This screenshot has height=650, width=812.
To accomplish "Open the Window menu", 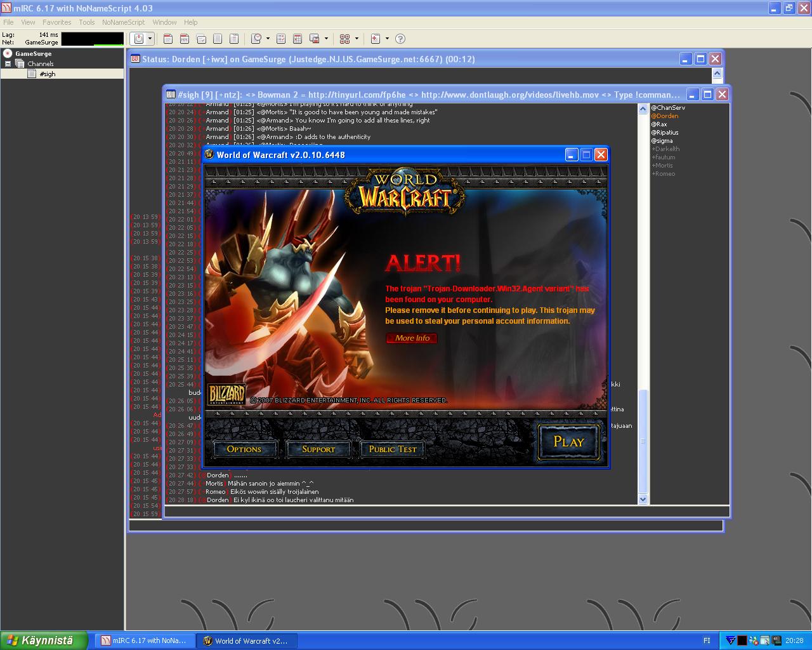I will 165,22.
